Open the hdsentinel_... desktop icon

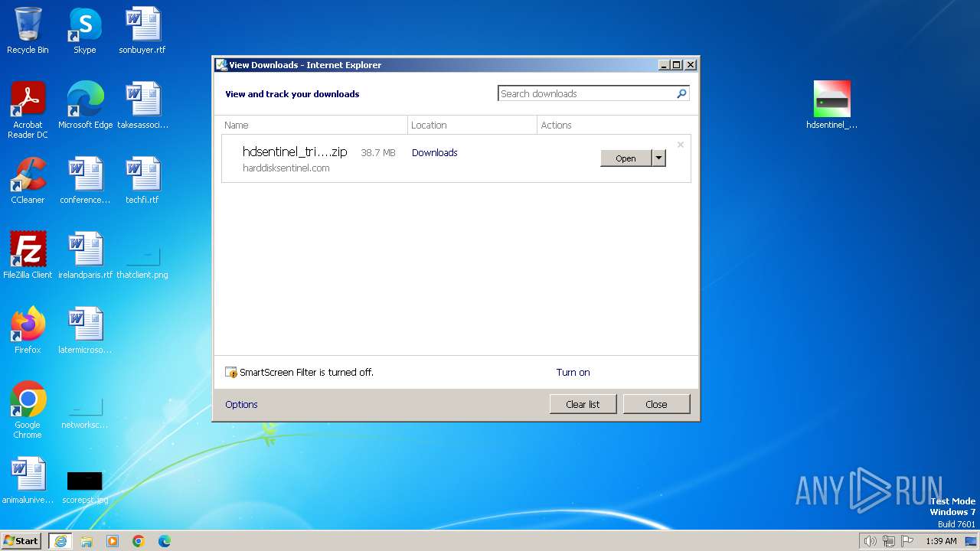point(832,105)
